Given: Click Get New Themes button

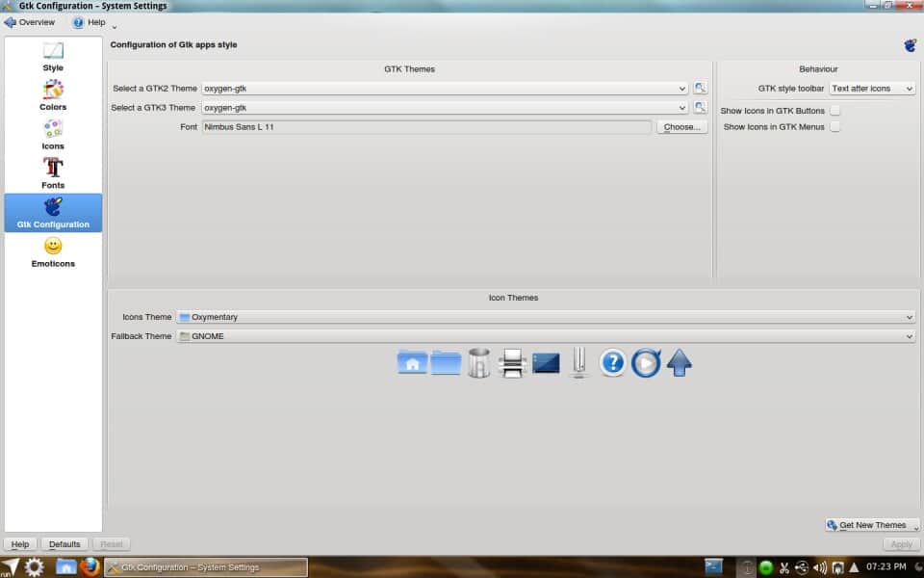Looking at the screenshot, I should point(872,525).
